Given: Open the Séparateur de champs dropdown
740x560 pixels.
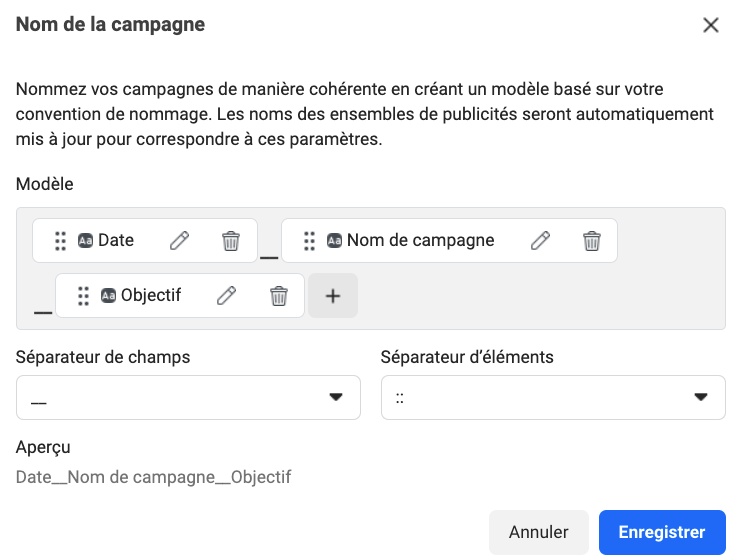Looking at the screenshot, I should coord(188,398).
